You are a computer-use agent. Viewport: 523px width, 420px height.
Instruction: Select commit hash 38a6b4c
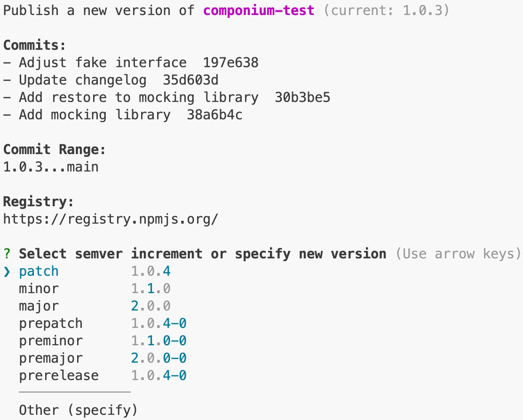[x=214, y=115]
